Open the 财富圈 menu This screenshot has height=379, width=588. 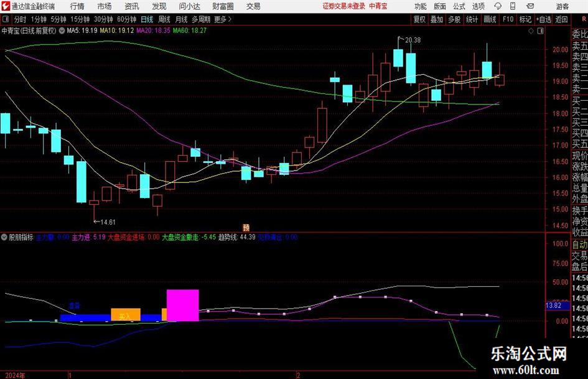(223, 6)
